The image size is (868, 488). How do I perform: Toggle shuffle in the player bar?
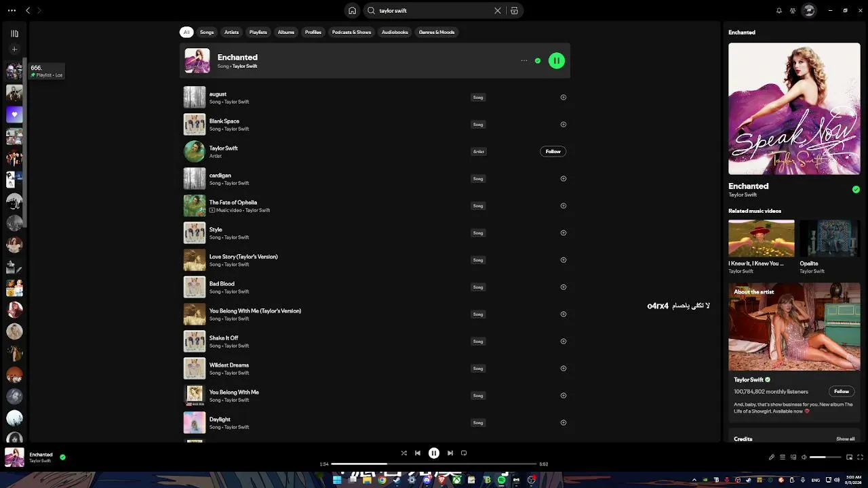tap(404, 453)
